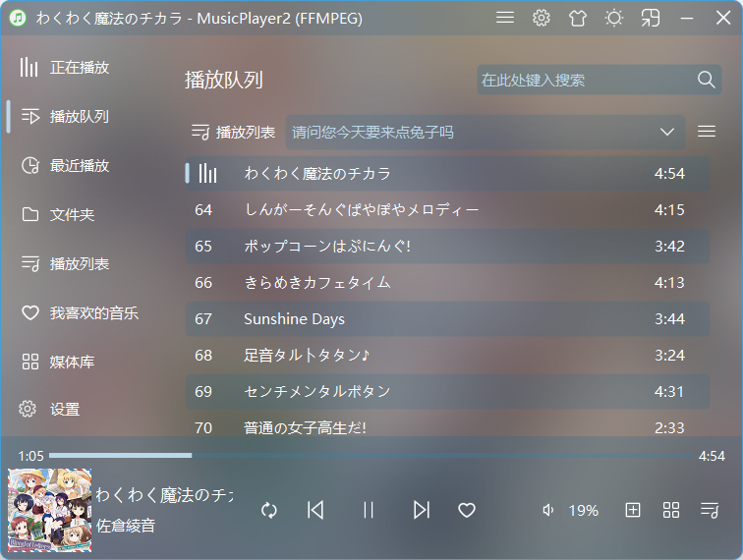Viewport: 743px width, 560px height.
Task: Minimize the MusicPlayer2 window
Action: tap(687, 18)
